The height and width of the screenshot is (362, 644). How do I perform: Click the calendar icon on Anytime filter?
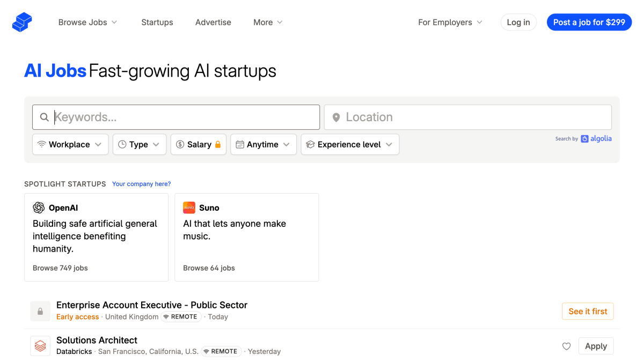pos(240,144)
